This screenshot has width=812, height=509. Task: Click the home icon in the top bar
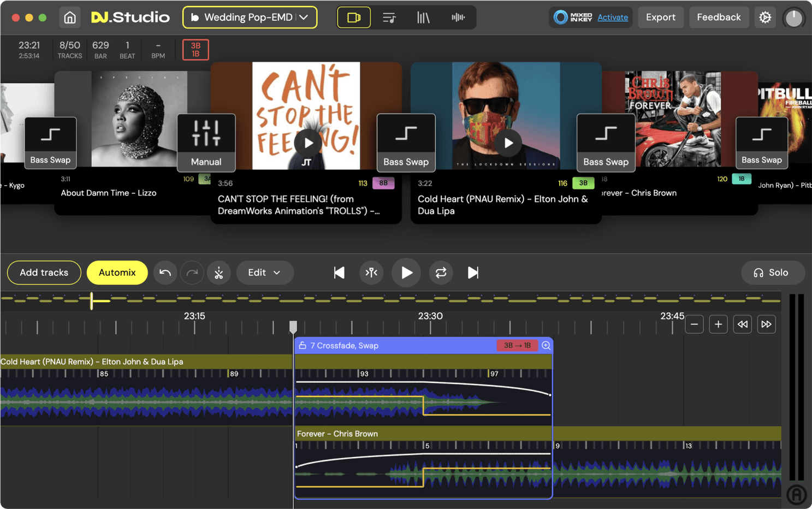[70, 17]
